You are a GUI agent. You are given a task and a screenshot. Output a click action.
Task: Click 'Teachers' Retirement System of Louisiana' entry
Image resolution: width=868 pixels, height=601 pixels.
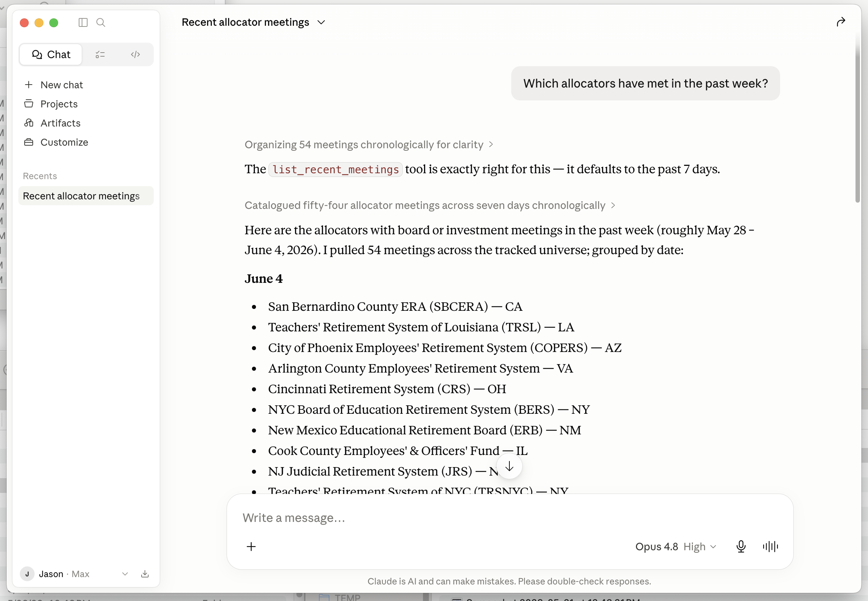click(421, 327)
